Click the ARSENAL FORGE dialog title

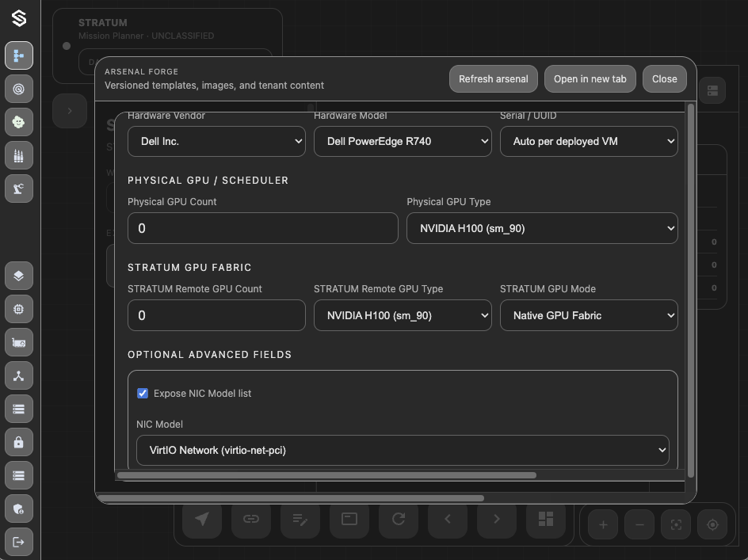[x=141, y=71]
